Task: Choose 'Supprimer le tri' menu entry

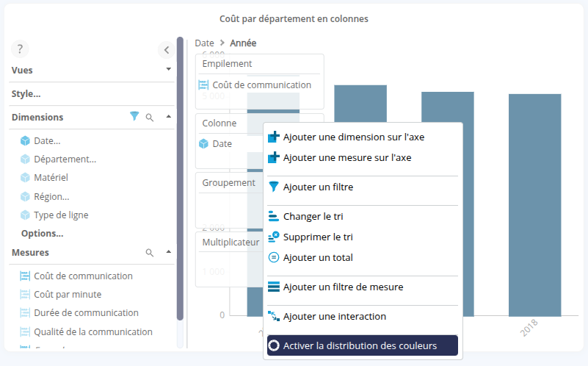Action: click(x=317, y=237)
